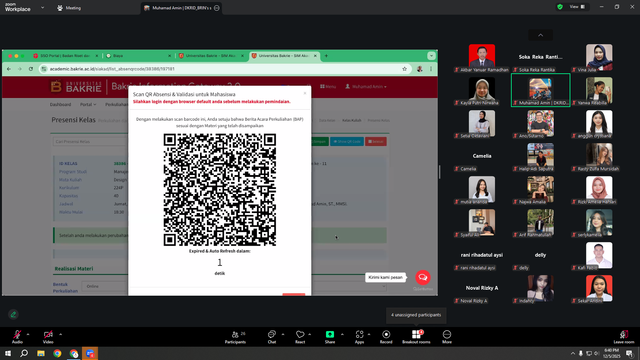Open system tray hidden icons arrow
Screen dimensions: 640x360
point(573,353)
